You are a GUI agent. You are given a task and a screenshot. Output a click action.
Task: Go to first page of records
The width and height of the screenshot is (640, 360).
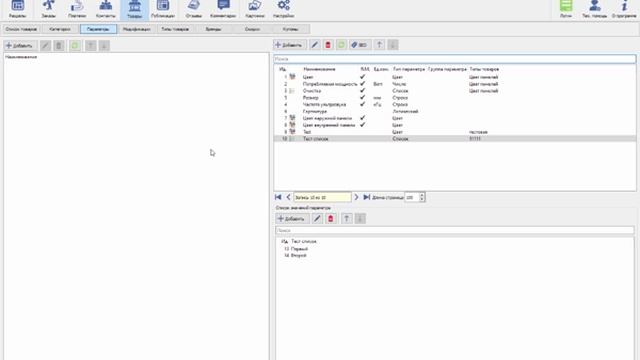(278, 197)
